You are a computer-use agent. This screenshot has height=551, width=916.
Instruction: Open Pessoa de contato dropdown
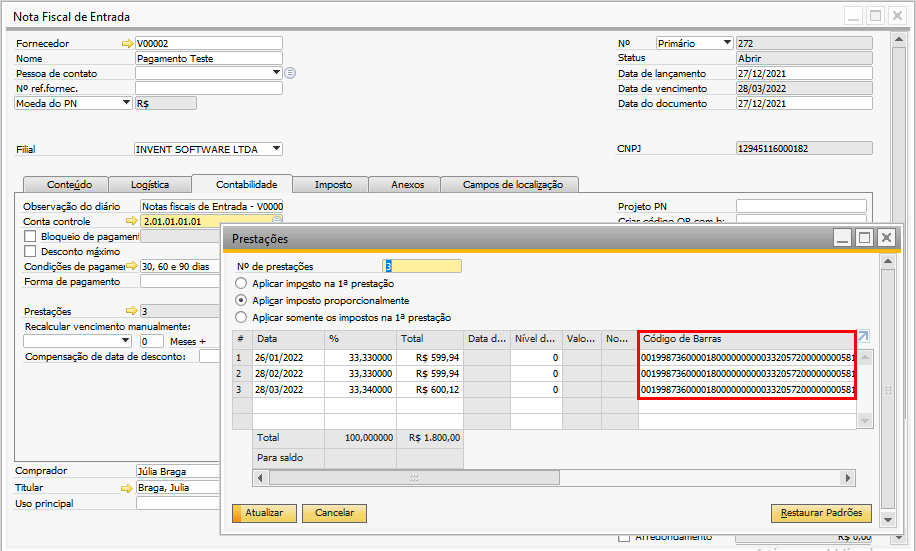276,72
